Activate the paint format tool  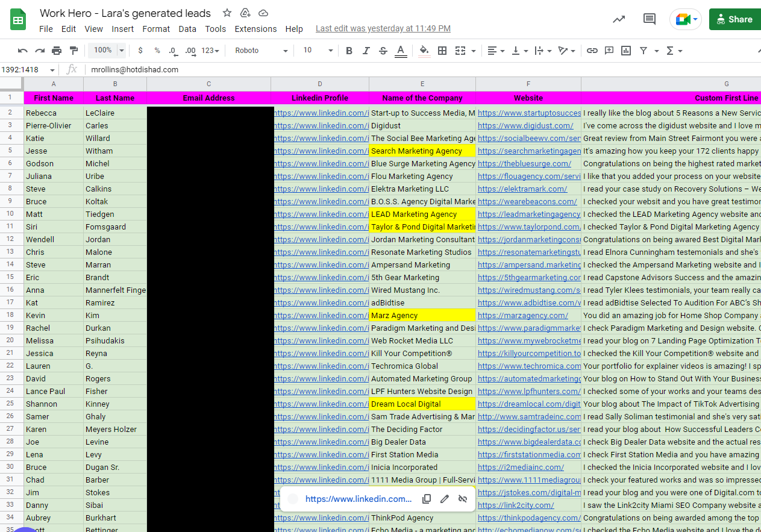point(74,51)
